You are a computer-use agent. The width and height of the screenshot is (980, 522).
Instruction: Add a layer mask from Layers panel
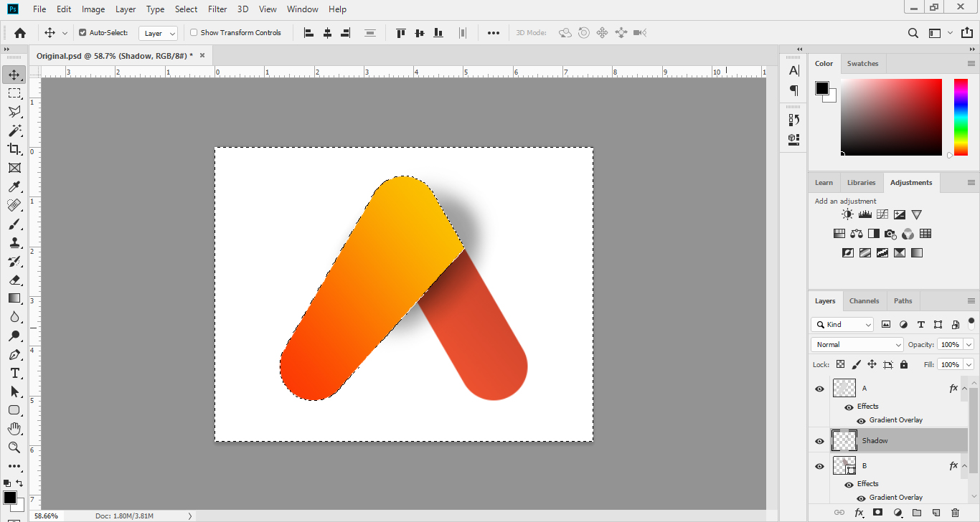coord(877,513)
